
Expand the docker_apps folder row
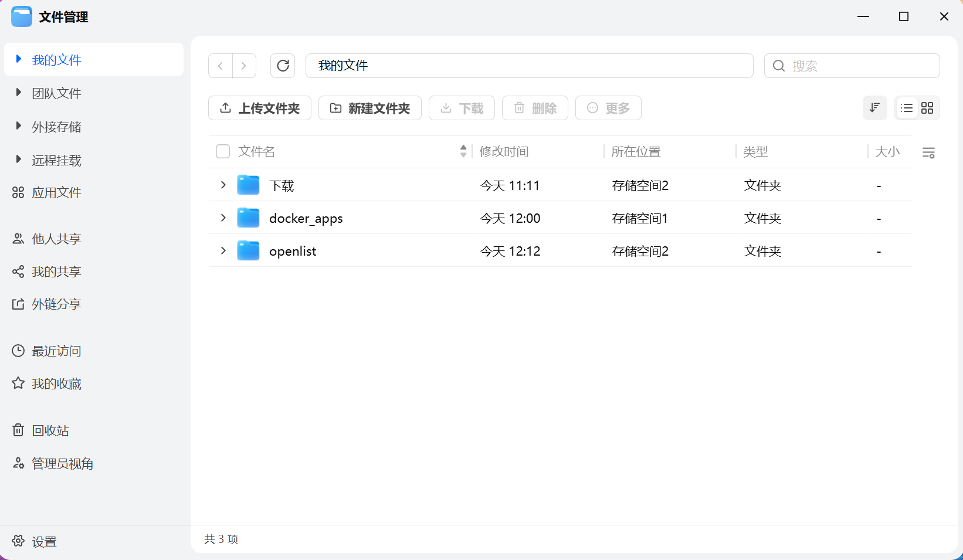pos(223,218)
